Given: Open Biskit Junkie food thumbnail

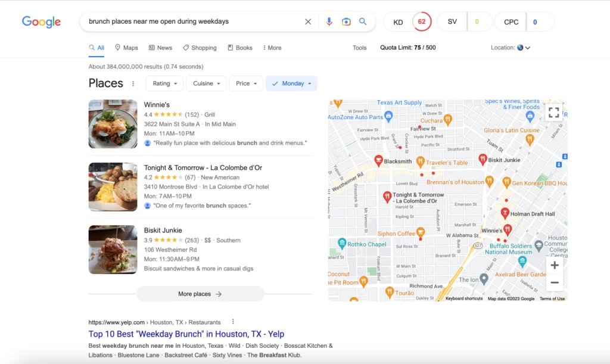Looking at the screenshot, I should point(113,250).
